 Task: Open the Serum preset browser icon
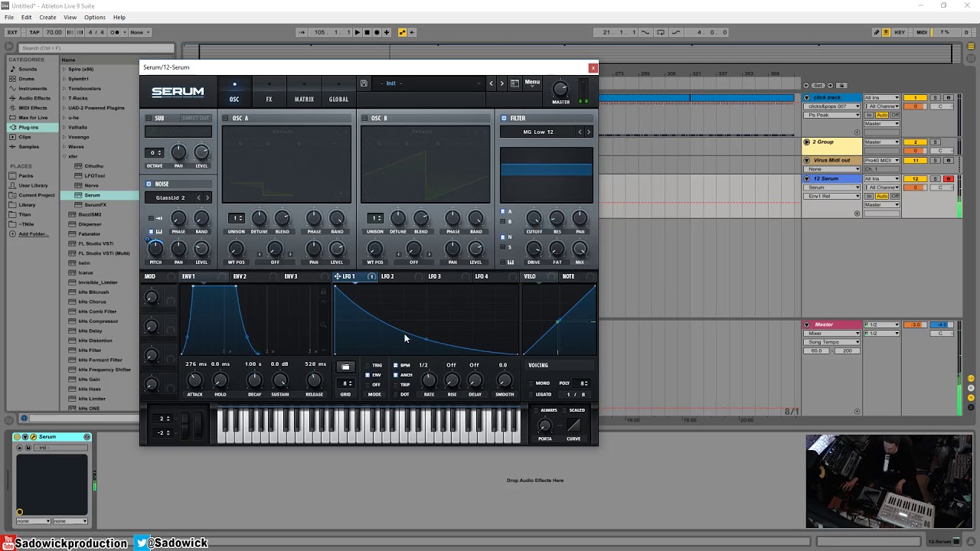[x=514, y=83]
